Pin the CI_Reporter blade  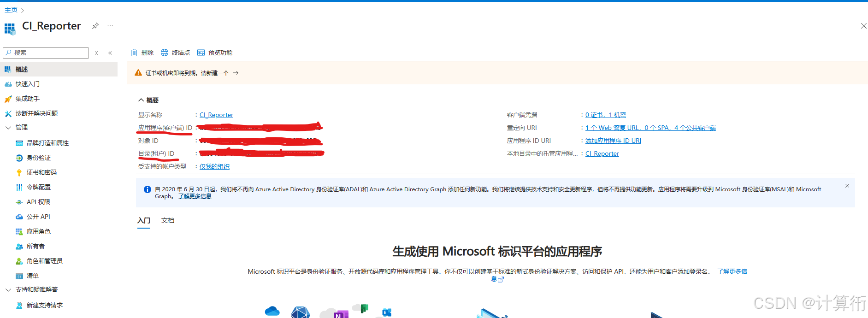click(95, 26)
